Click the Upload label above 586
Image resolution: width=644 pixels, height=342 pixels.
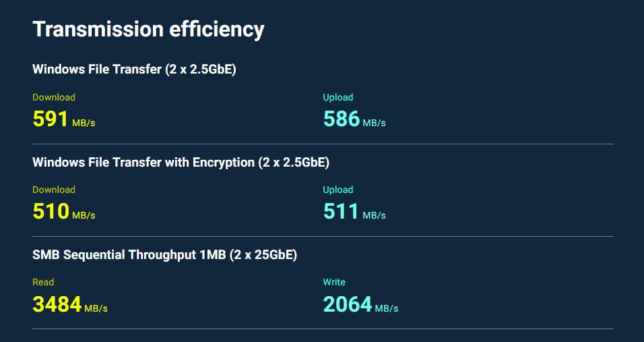pos(338,97)
